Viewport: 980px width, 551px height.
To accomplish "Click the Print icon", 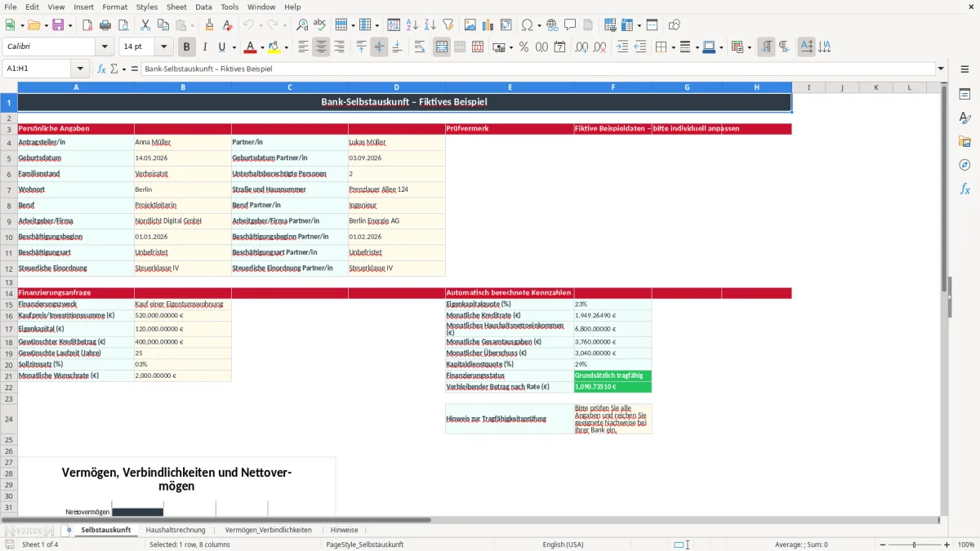I will click(x=105, y=25).
